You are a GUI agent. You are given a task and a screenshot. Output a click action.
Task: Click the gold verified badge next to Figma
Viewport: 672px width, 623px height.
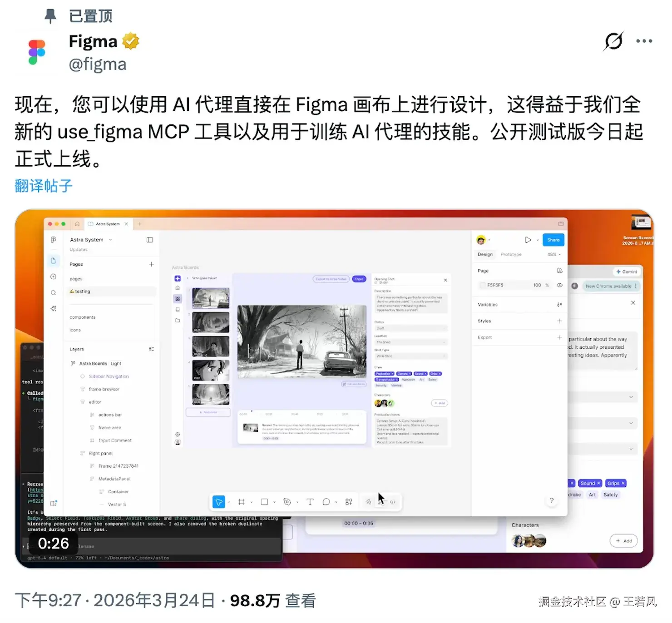(x=131, y=41)
